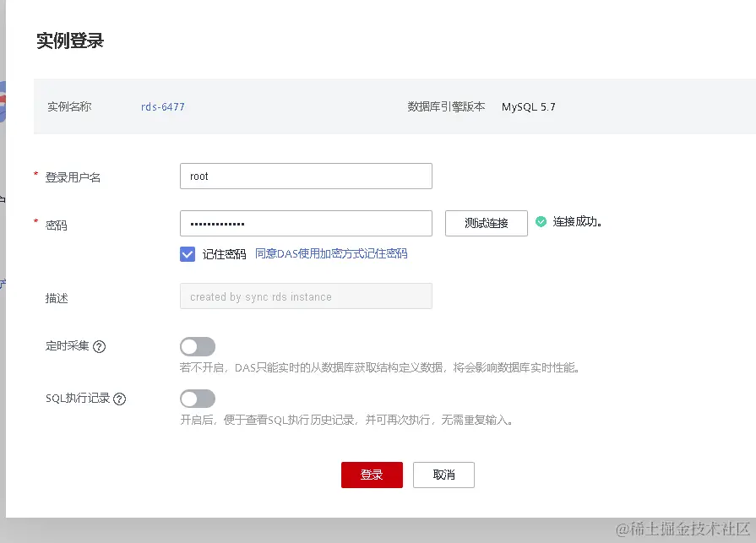Uncheck the 记住密码 remember password checkbox
Image resolution: width=756 pixels, height=543 pixels.
188,254
